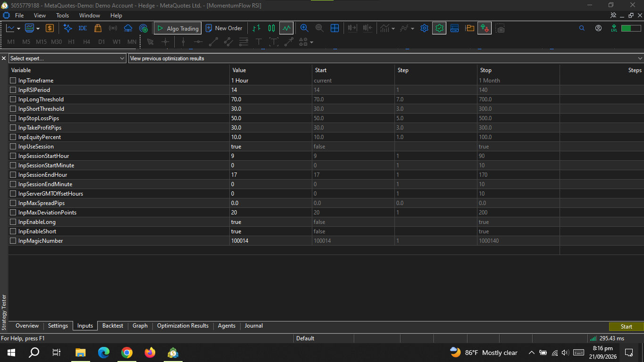The width and height of the screenshot is (644, 362).
Task: Tick the InpRSIPeriod checkbox
Action: click(13, 90)
